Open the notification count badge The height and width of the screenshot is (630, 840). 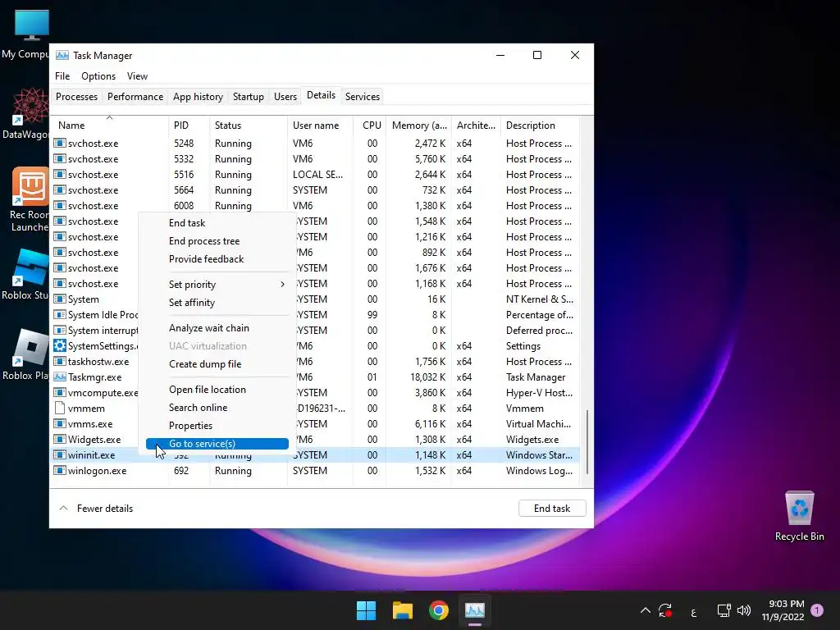(x=817, y=610)
